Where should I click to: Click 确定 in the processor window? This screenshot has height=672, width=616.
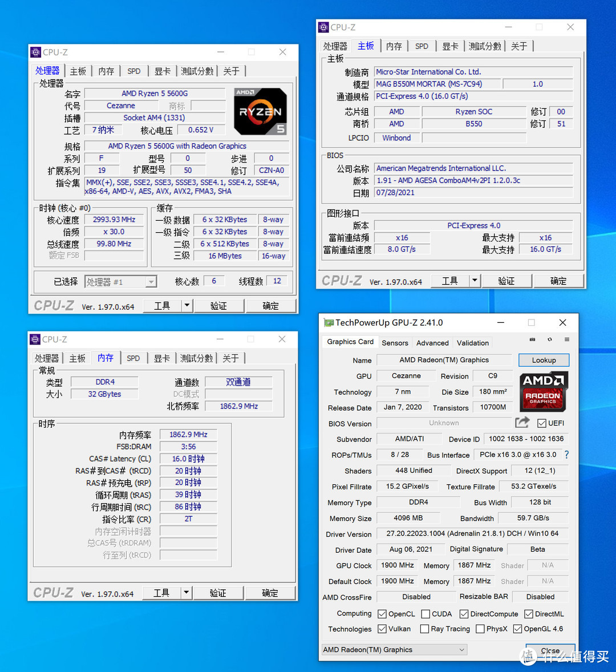270,306
